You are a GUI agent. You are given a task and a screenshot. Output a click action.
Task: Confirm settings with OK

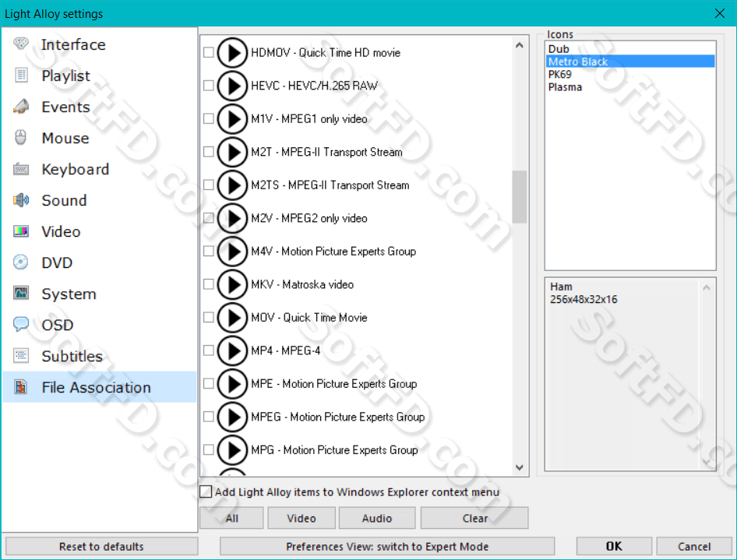(x=614, y=547)
